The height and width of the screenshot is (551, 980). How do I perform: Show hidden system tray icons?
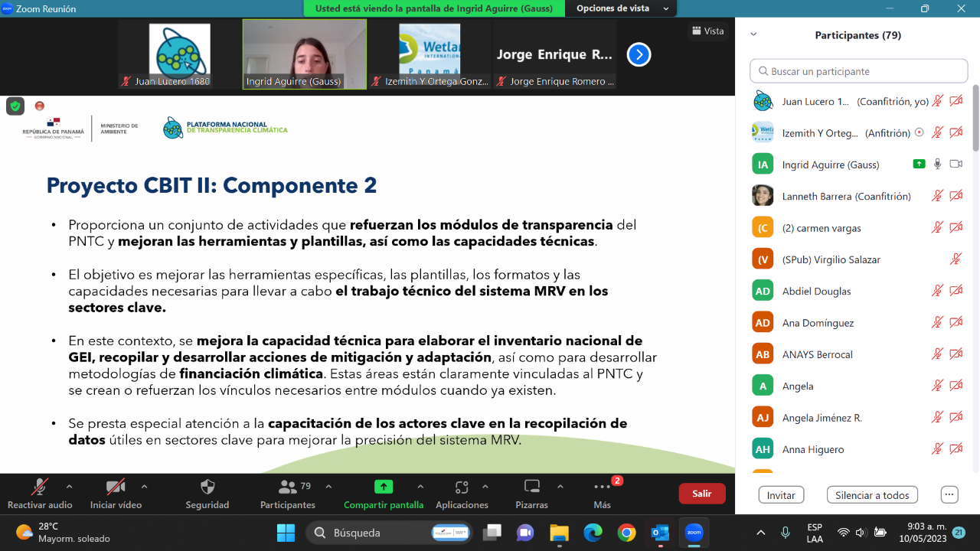click(x=760, y=533)
